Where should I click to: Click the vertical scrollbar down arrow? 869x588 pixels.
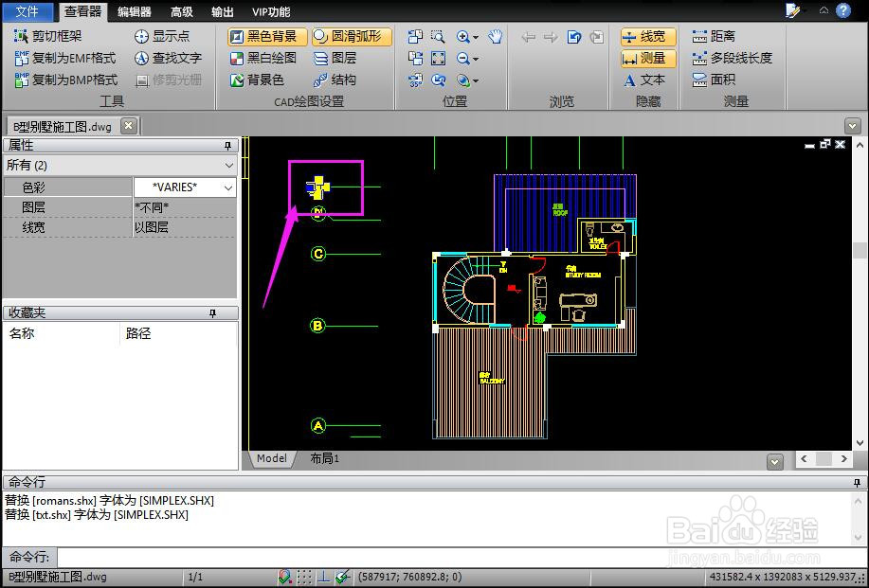(x=860, y=443)
